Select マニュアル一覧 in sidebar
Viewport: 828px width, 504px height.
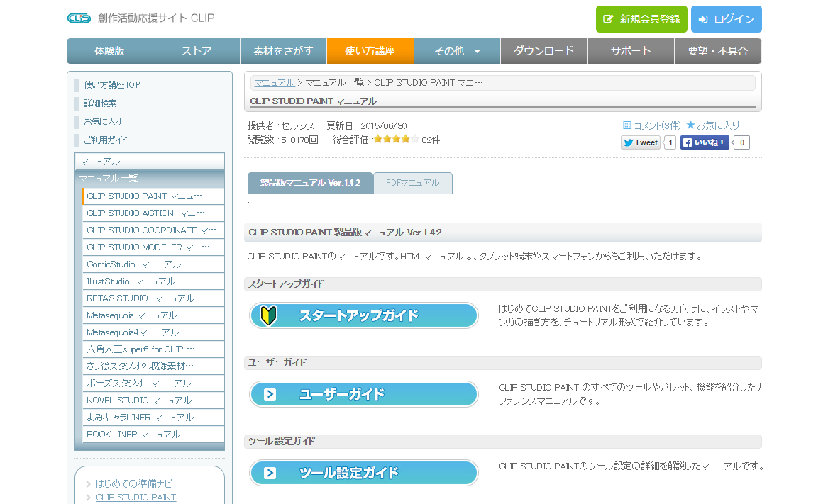[150, 179]
